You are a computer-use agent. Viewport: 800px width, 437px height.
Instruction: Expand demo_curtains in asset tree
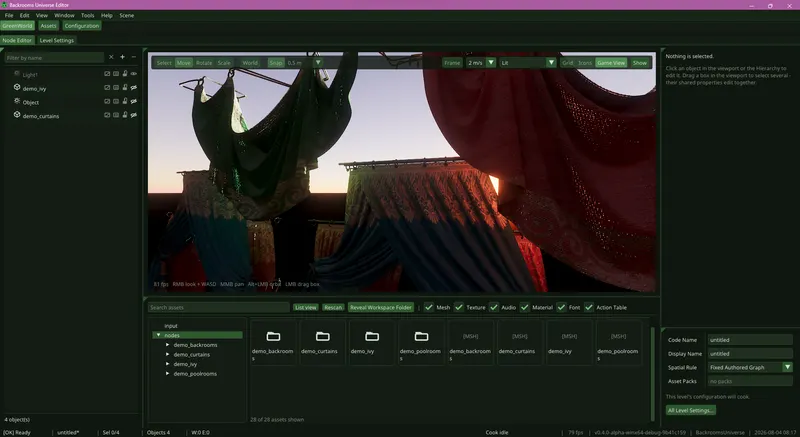click(167, 354)
